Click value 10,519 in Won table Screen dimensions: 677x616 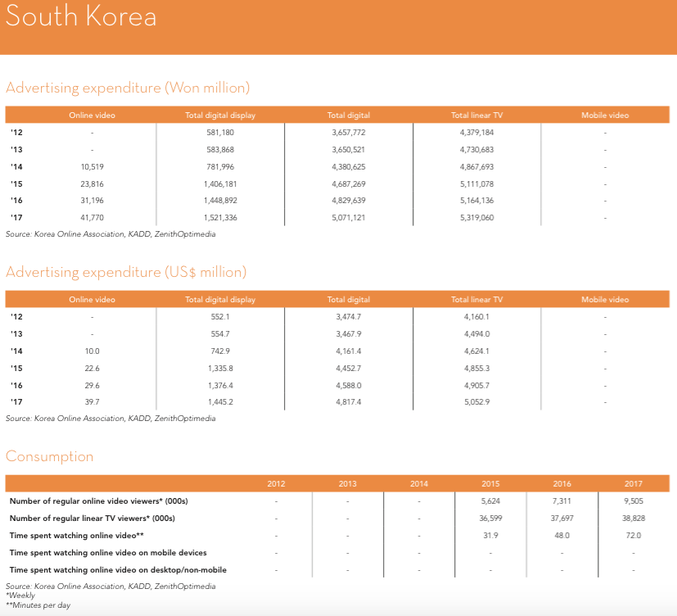click(92, 167)
